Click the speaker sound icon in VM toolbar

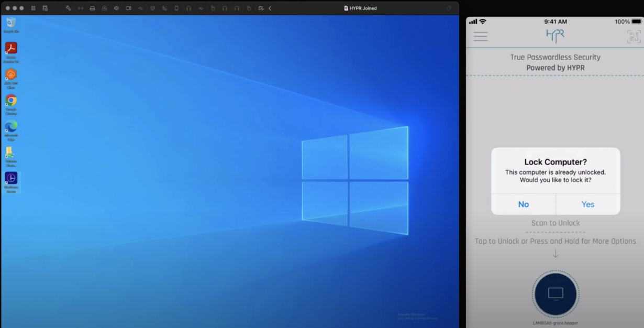pyautogui.click(x=116, y=8)
